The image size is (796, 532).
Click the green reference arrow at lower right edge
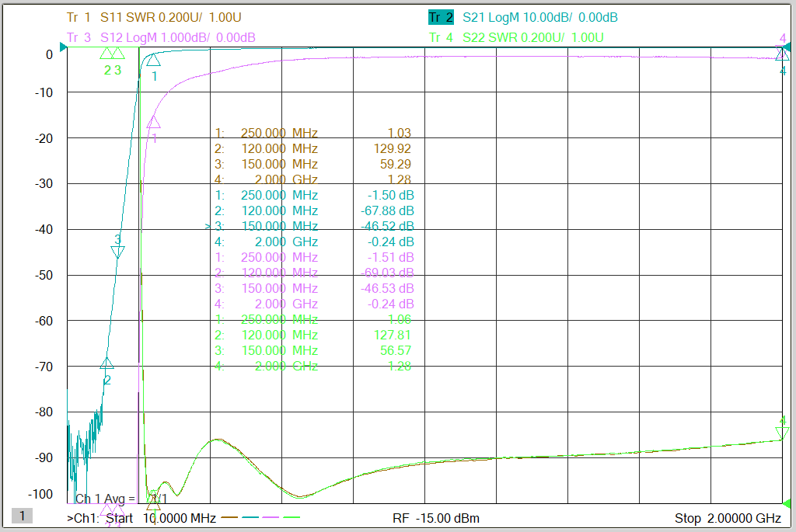click(787, 503)
